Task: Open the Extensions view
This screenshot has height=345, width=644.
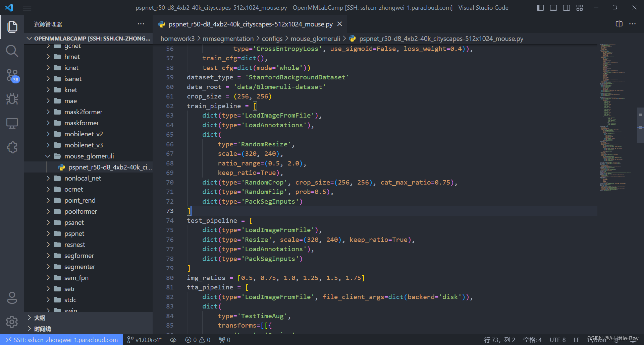Action: (12, 147)
